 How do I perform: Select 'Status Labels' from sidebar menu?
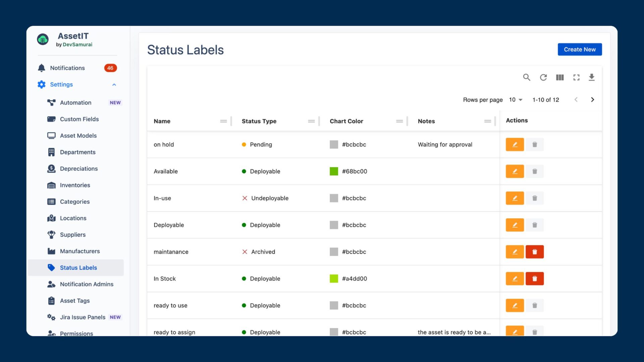click(x=78, y=267)
